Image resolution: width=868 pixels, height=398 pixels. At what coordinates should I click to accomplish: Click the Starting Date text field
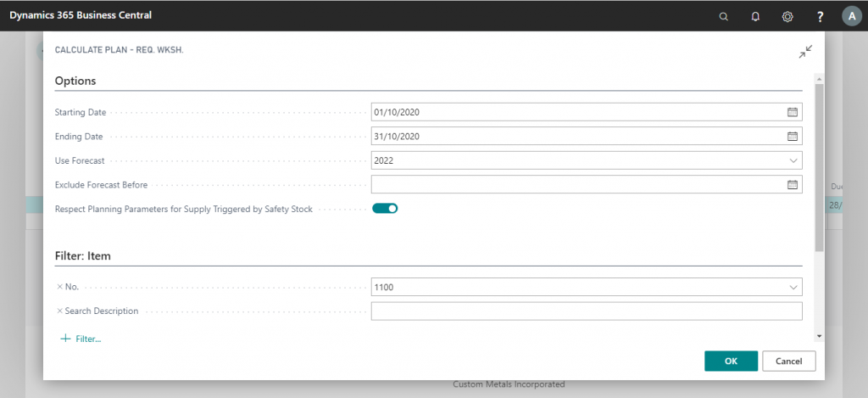click(576, 112)
